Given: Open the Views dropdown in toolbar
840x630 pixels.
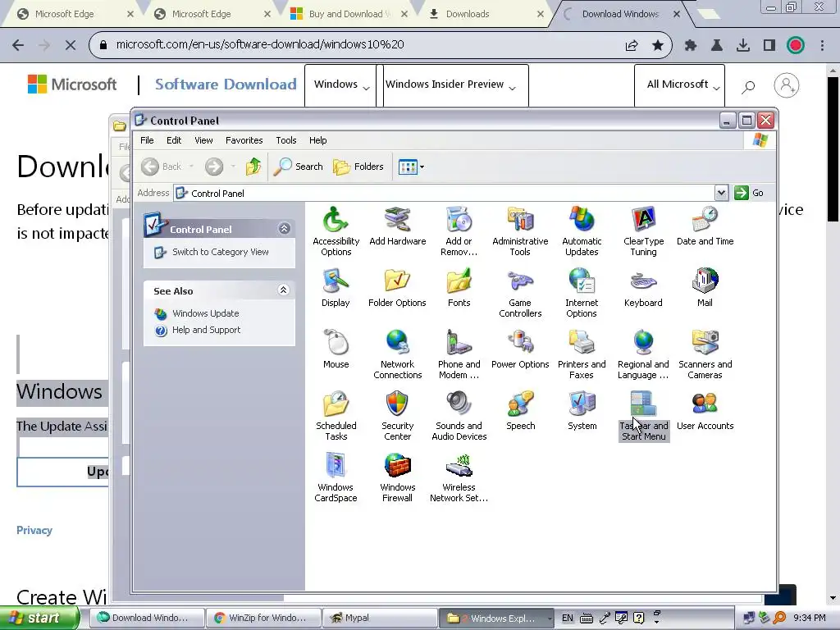Looking at the screenshot, I should pos(411,167).
